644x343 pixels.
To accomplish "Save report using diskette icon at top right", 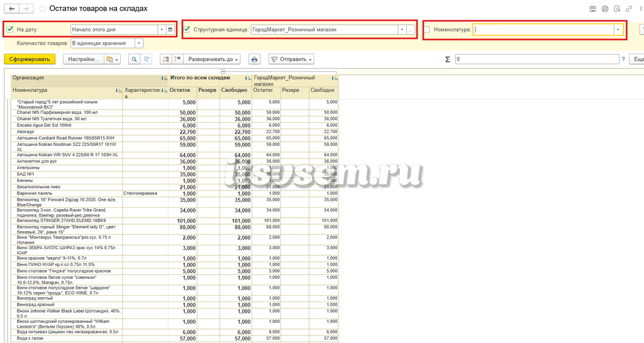I will (x=592, y=9).
